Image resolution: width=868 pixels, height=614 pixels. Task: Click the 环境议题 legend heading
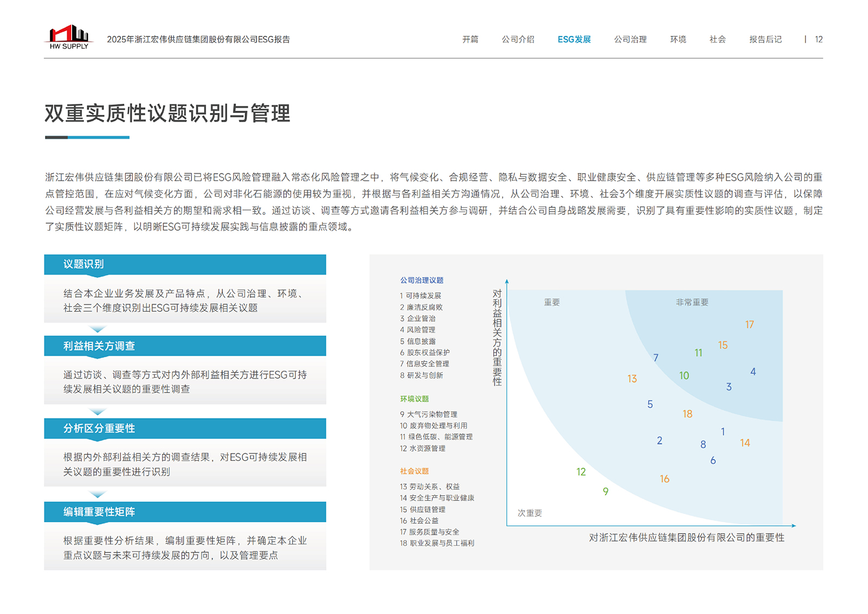[414, 399]
